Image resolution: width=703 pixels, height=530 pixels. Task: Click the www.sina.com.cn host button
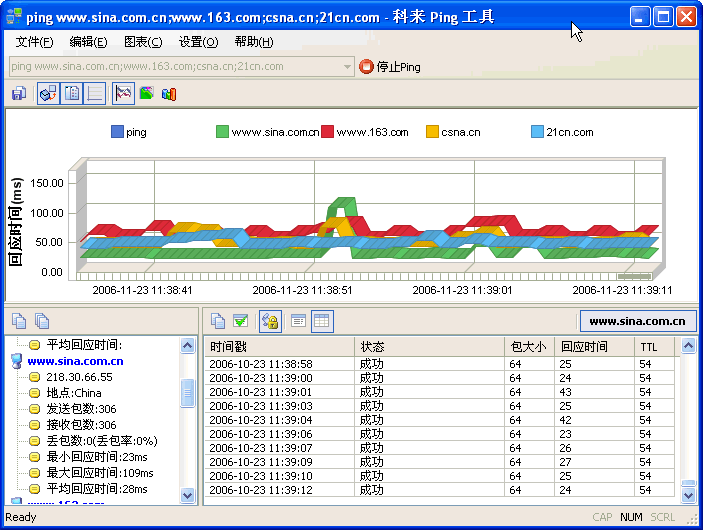637,321
